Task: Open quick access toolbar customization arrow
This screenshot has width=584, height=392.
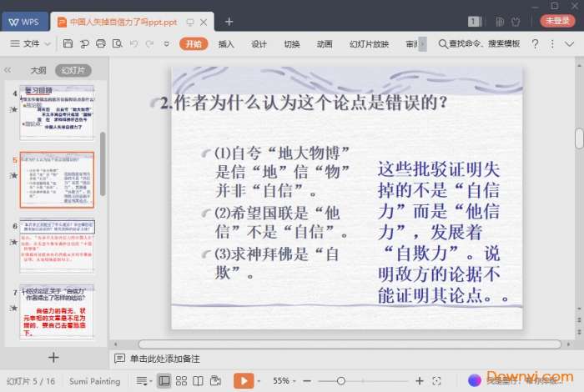Action: point(167,44)
